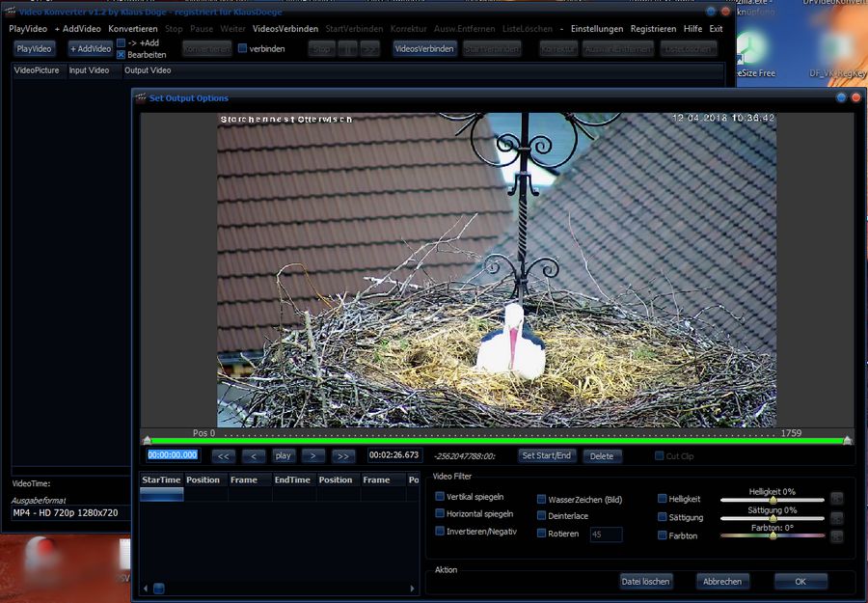Step back one frame with '<' button
Screen dimensions: 868x603
[x=253, y=455]
